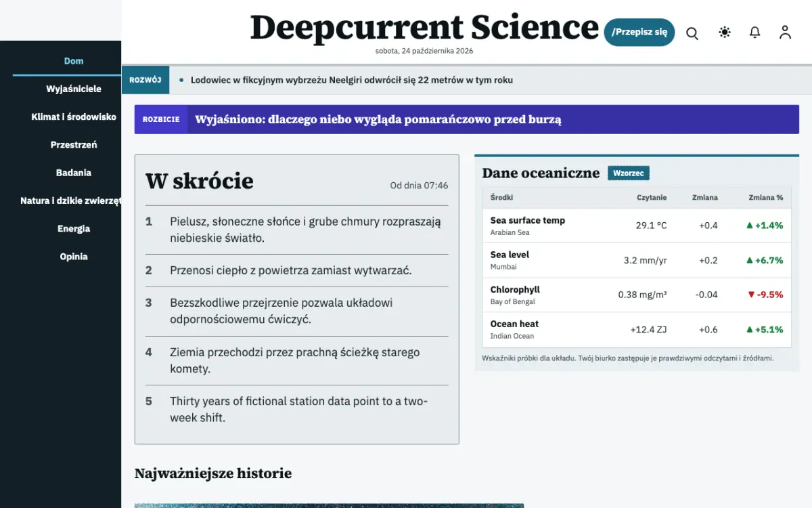Image resolution: width=812 pixels, height=508 pixels.
Task: Click the +12.4 ZJ reading
Action: point(648,329)
